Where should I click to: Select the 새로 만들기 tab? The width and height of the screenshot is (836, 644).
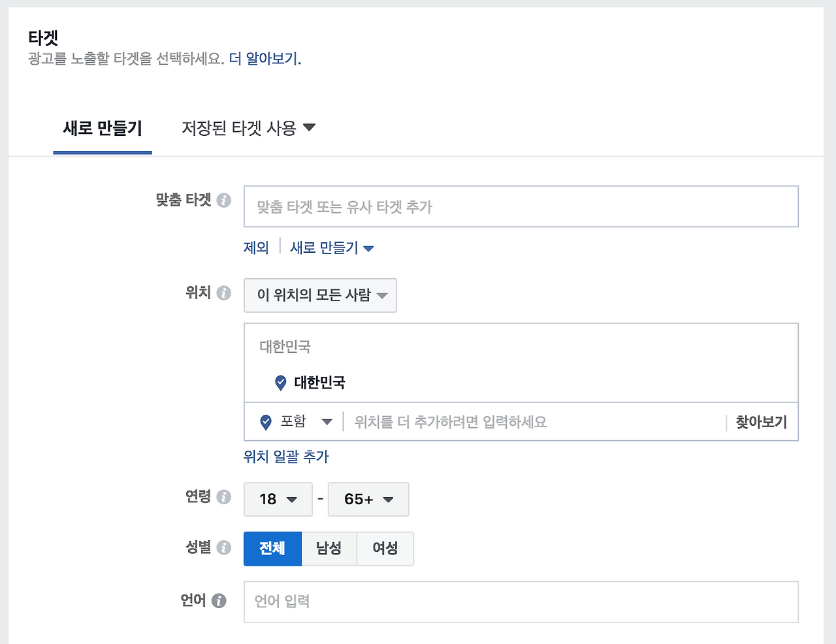click(102, 128)
